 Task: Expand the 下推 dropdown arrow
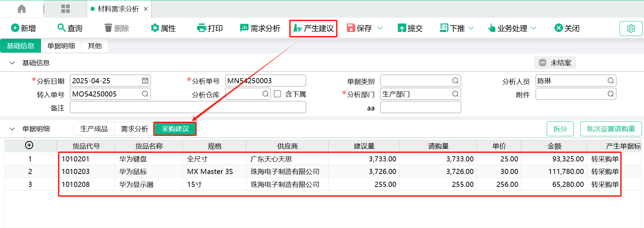(x=471, y=28)
